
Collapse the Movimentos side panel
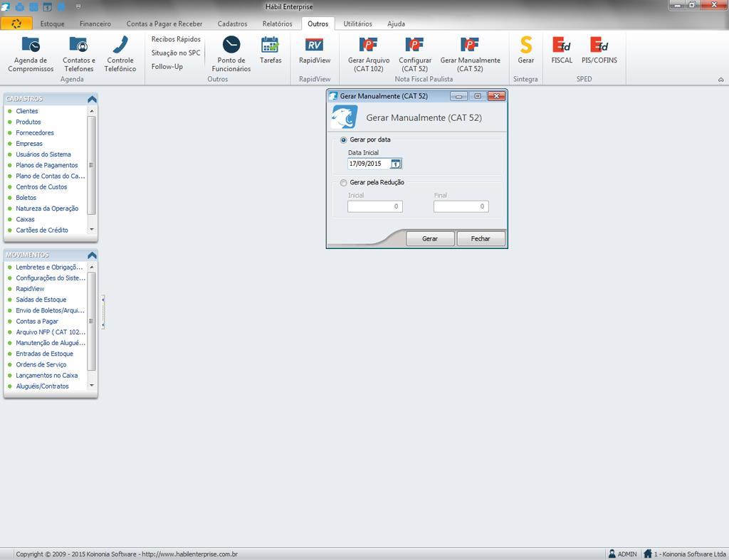pos(92,255)
